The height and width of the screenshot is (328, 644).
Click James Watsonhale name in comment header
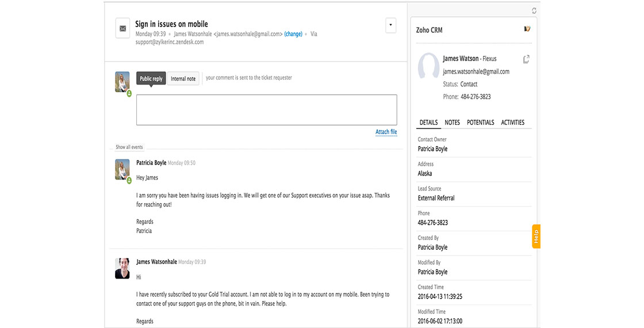(156, 262)
